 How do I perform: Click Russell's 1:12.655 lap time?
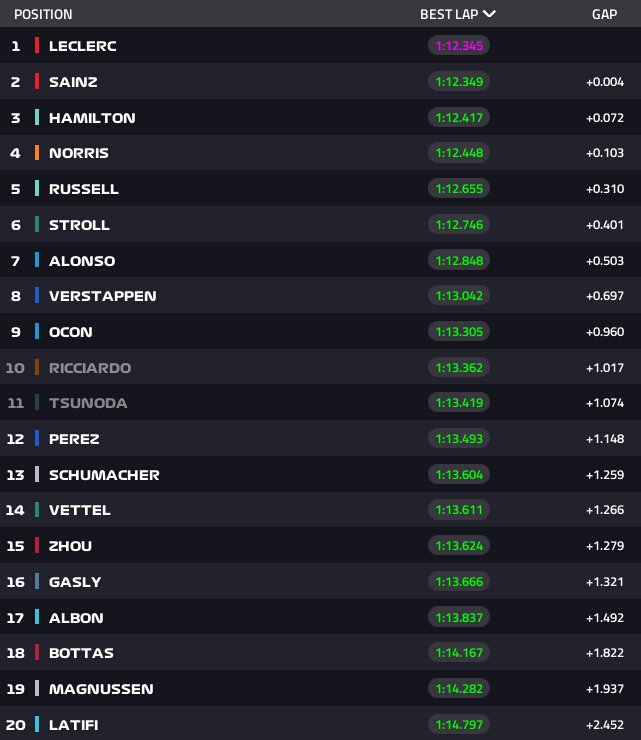pos(460,189)
